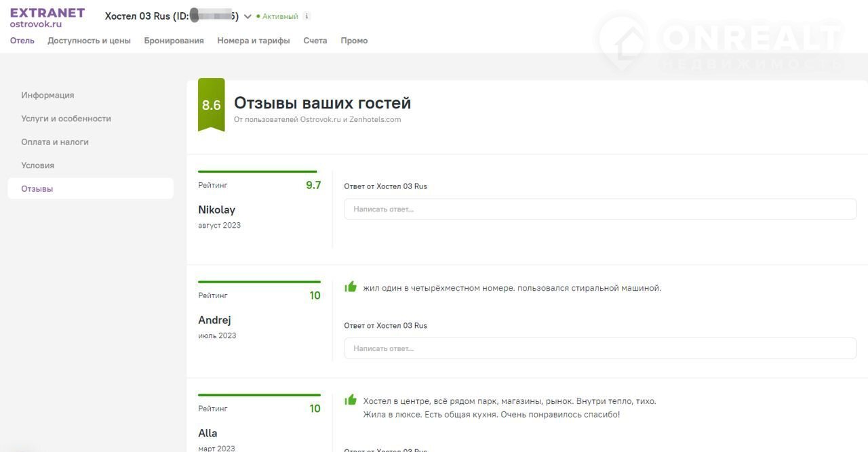Click the Хостел 03 Rus hotel name
This screenshot has height=452, width=868.
pos(137,16)
